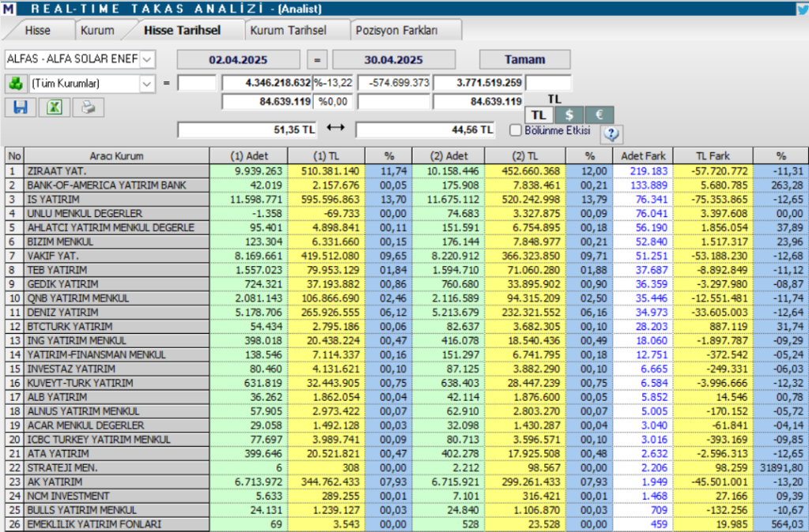The width and height of the screenshot is (809, 532).
Task: Switch currency to US dollar ($)
Action: coord(569,115)
